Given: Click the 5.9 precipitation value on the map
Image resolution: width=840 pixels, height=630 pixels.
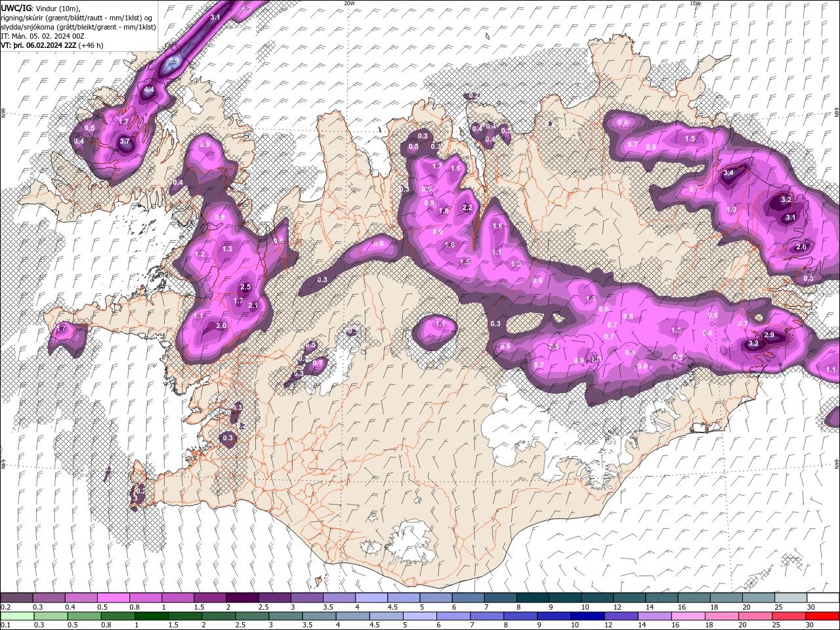Looking at the screenshot, I should [x=174, y=60].
